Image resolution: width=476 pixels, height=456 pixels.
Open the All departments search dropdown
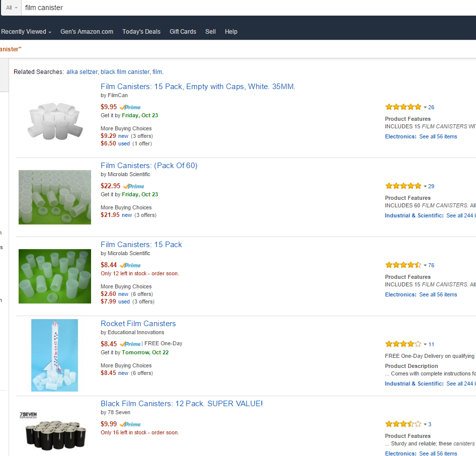click(x=11, y=8)
